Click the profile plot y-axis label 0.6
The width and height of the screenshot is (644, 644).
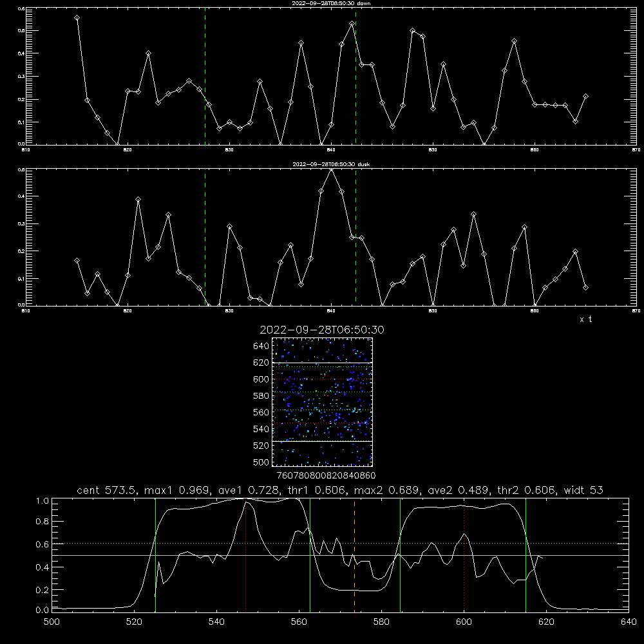pyautogui.click(x=43, y=544)
